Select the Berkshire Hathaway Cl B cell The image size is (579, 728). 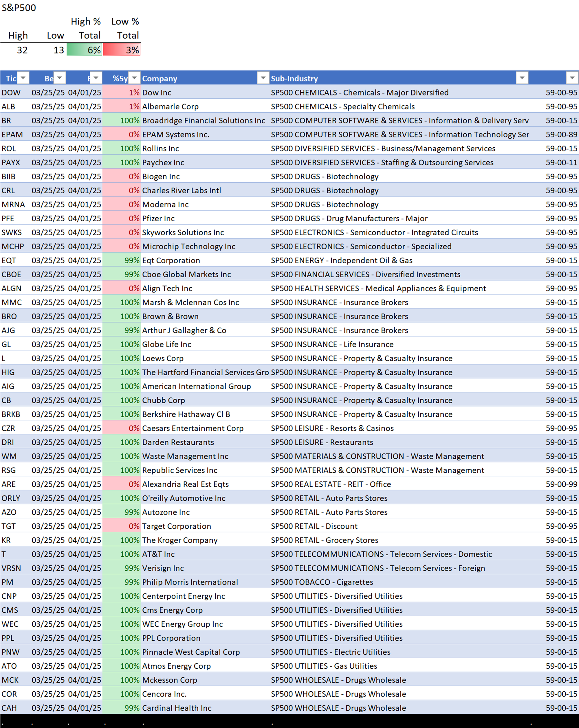(186, 414)
